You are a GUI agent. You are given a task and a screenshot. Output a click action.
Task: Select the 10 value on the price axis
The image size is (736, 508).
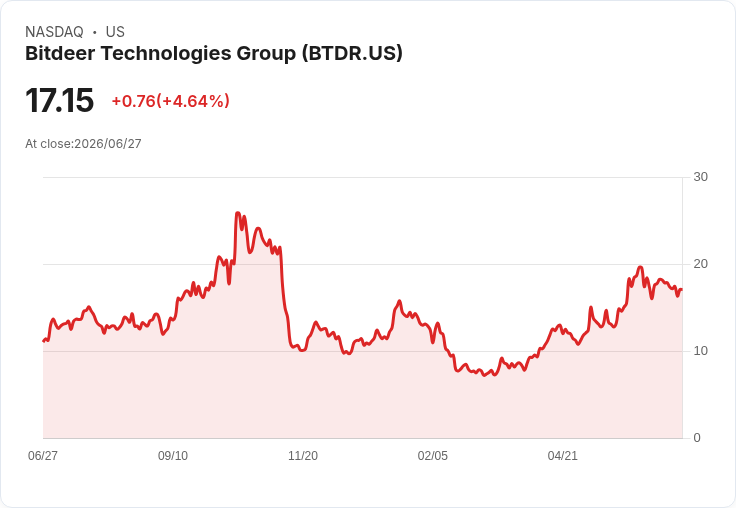(x=700, y=351)
